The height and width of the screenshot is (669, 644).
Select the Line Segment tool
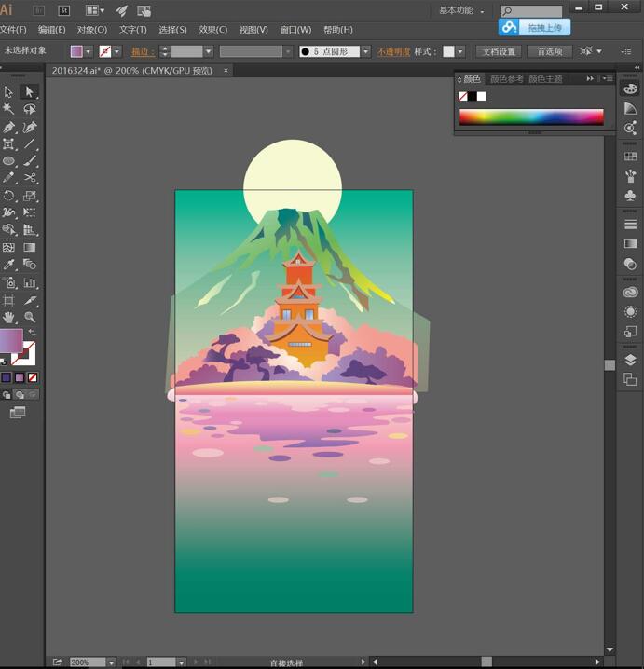click(29, 143)
